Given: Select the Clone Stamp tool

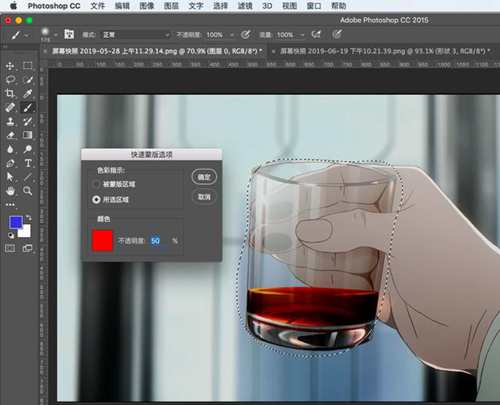Looking at the screenshot, I should pos(10,121).
